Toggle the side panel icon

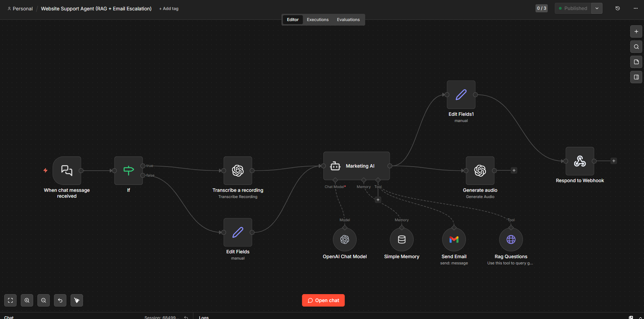[636, 77]
